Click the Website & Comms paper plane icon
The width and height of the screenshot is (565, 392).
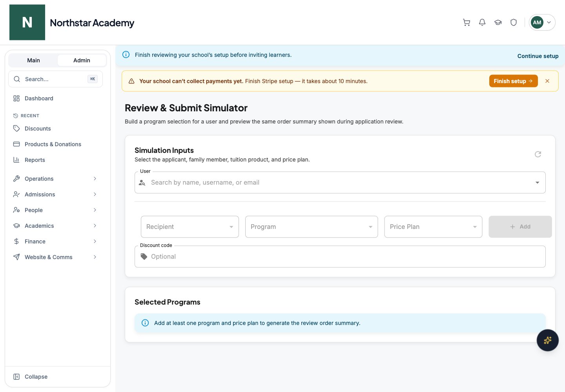[x=16, y=257]
